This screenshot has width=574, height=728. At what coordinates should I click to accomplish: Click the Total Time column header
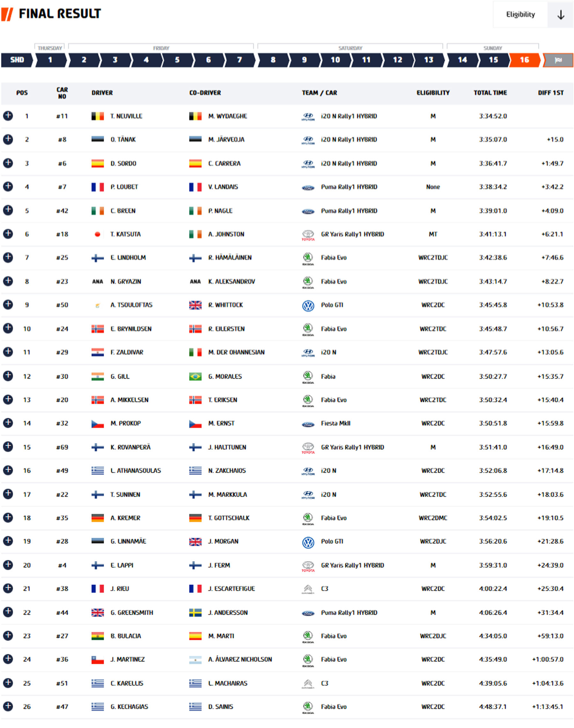click(x=490, y=93)
